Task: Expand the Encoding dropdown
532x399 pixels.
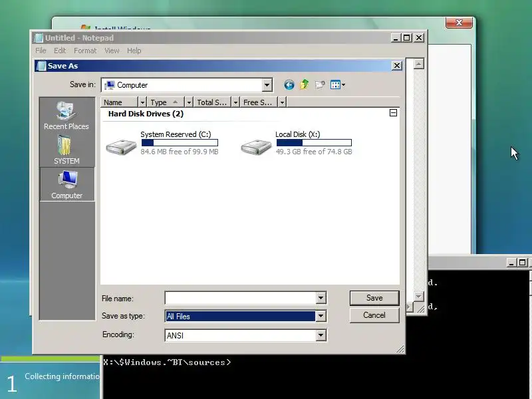Action: click(x=321, y=335)
